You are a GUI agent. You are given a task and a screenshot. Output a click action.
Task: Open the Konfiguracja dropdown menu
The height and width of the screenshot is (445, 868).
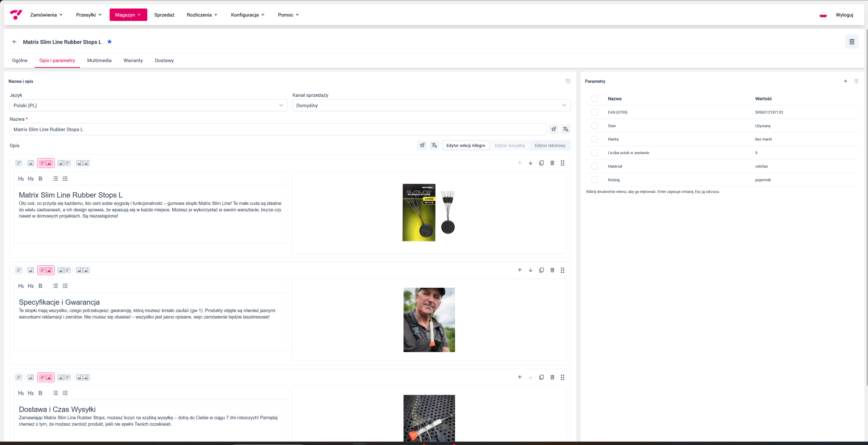(248, 15)
